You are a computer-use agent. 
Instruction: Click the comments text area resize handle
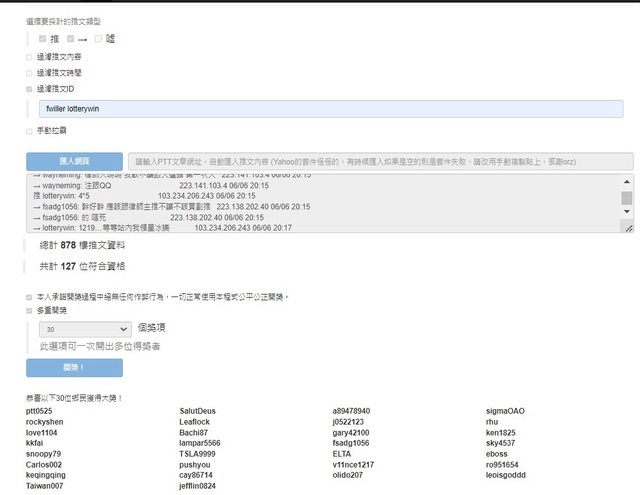[628, 229]
